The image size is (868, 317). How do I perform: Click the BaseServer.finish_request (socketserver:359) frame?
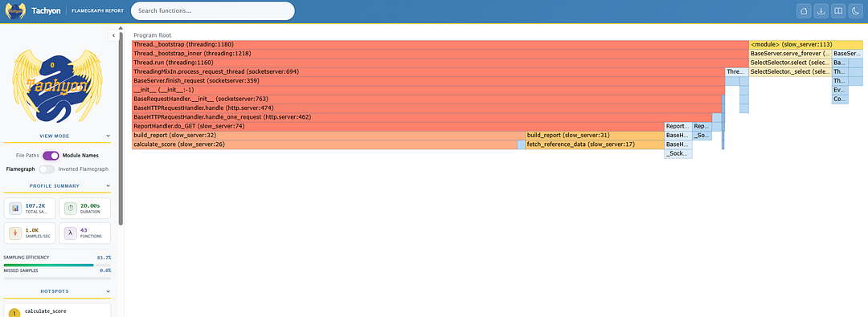(428, 81)
